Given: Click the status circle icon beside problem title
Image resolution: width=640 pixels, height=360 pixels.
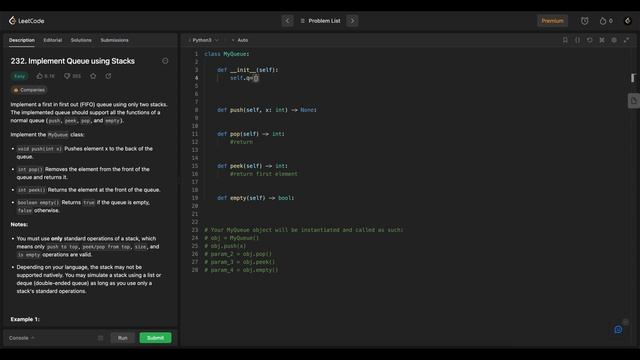Looking at the screenshot, I should [x=165, y=61].
